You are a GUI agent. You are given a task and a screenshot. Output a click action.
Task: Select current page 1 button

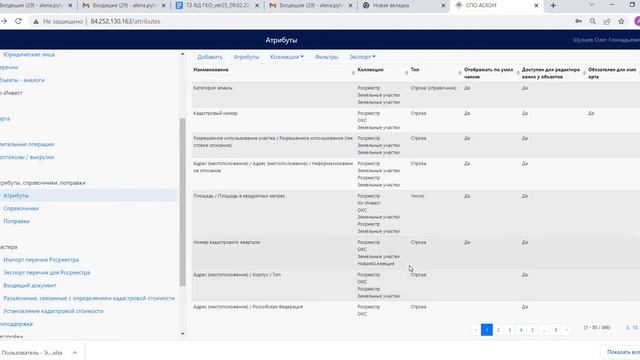pos(487,330)
